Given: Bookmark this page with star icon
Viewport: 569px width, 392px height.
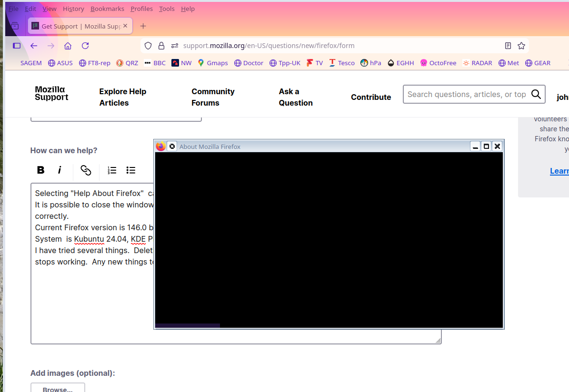Looking at the screenshot, I should [x=521, y=46].
